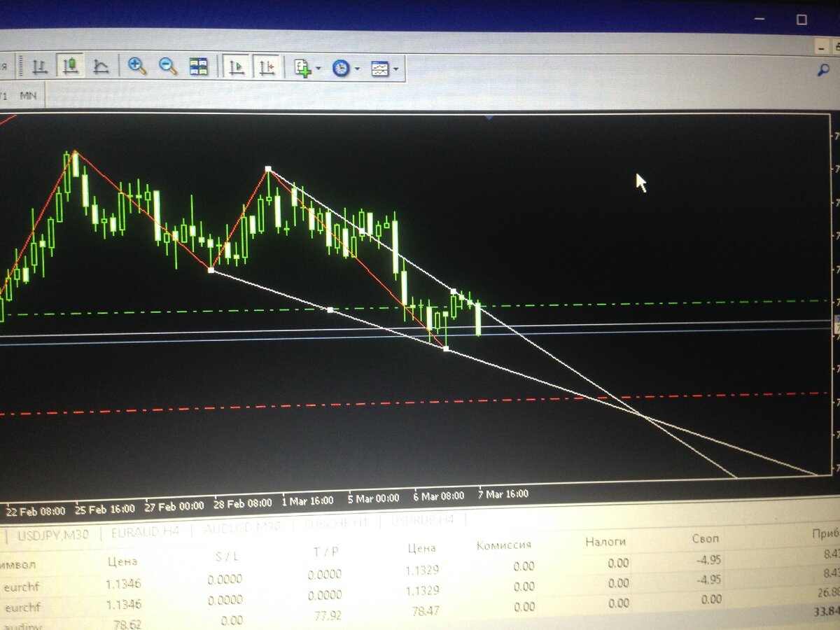Viewport: 840px width, 630px height.
Task: Switch to line chart mode
Action: pos(101,67)
